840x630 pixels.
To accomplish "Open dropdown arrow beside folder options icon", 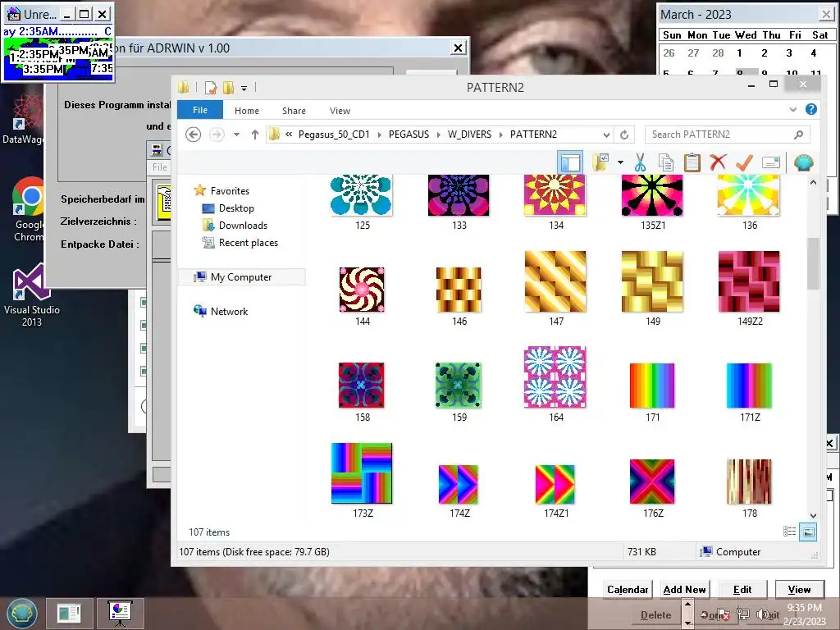I will 620,162.
